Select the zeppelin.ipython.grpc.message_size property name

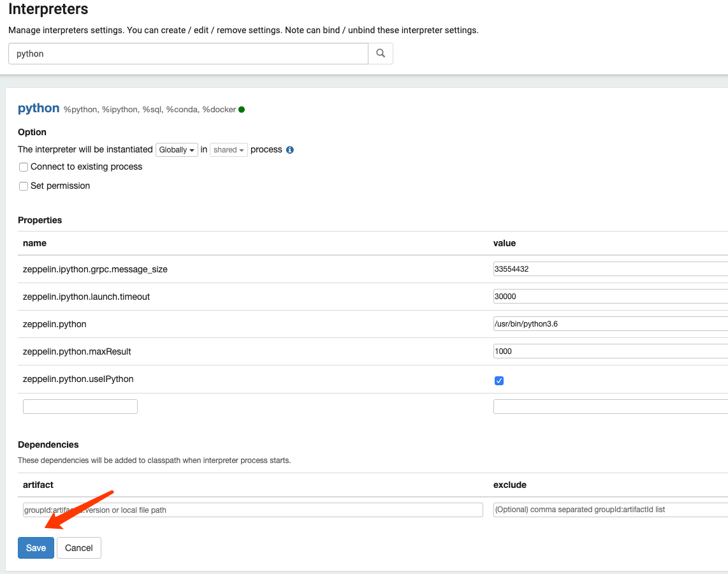pyautogui.click(x=95, y=269)
